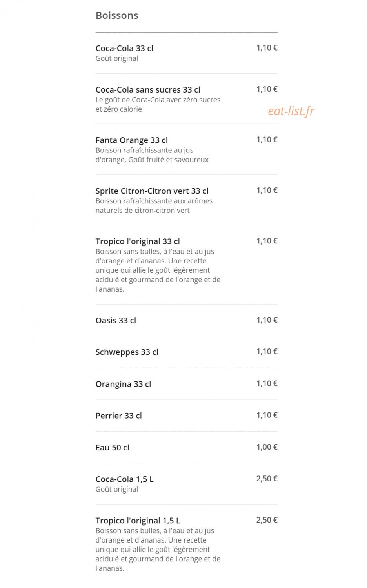Pick Perrier 33 cl drink

(x=118, y=416)
